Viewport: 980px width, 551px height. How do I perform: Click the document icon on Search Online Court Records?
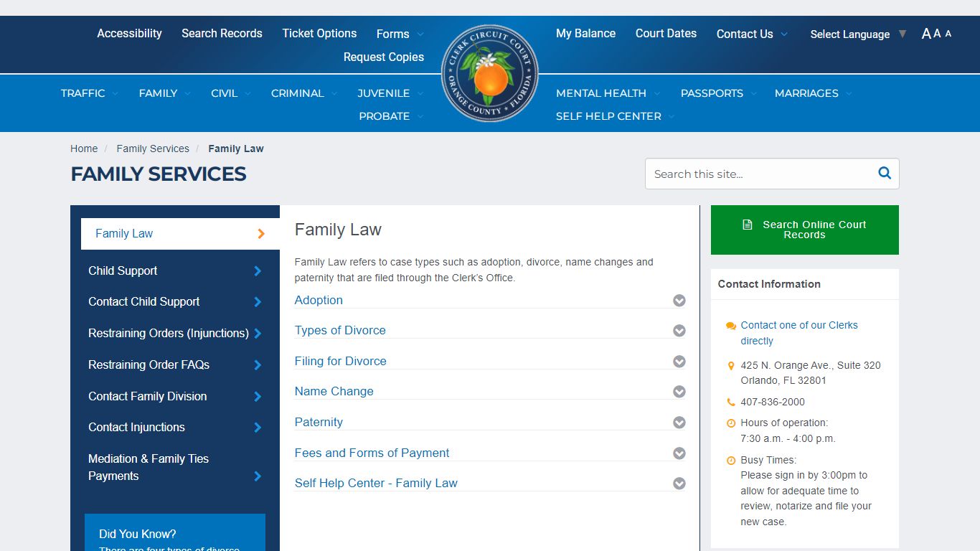coord(747,225)
